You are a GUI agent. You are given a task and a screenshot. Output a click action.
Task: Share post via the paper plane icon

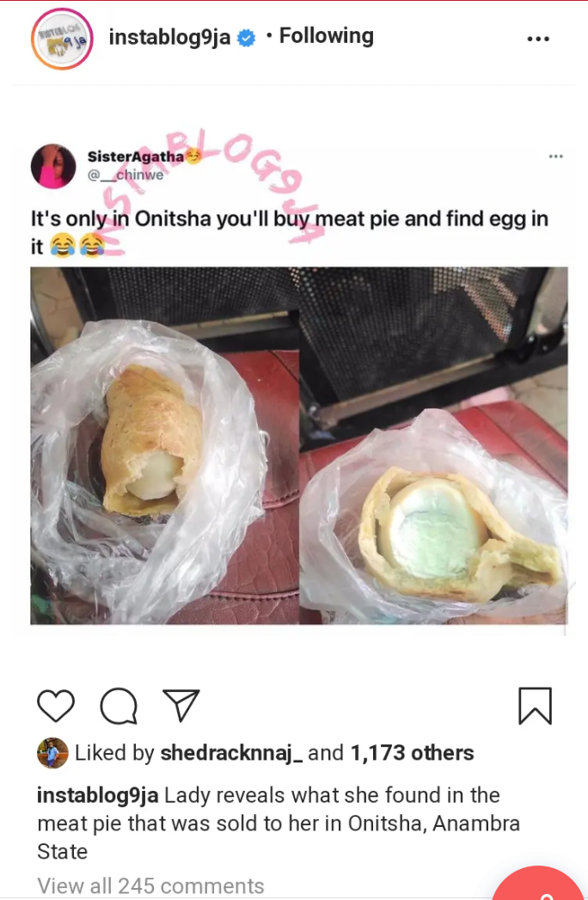point(181,705)
